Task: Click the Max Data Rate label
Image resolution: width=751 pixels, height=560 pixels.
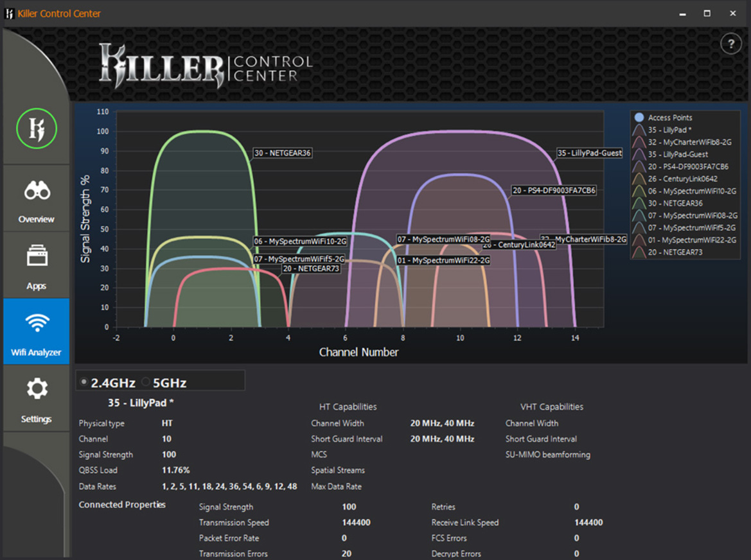Action: coord(336,486)
